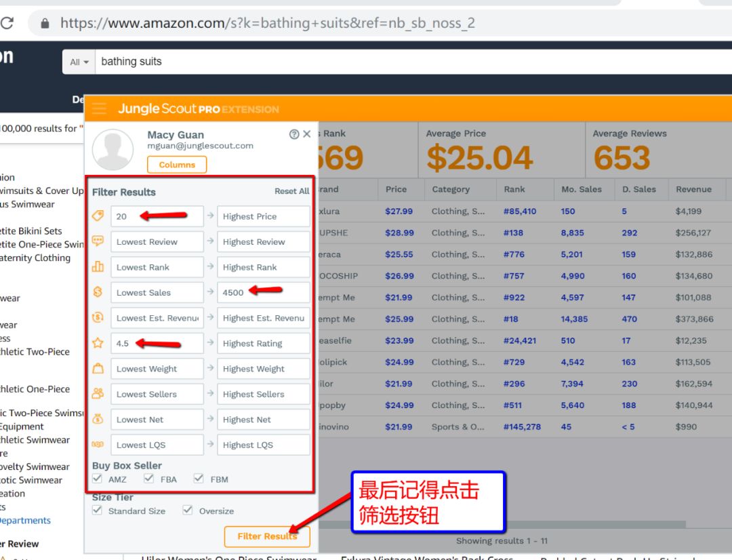Click the Highest Rating input field
732x560 pixels.
tap(263, 343)
